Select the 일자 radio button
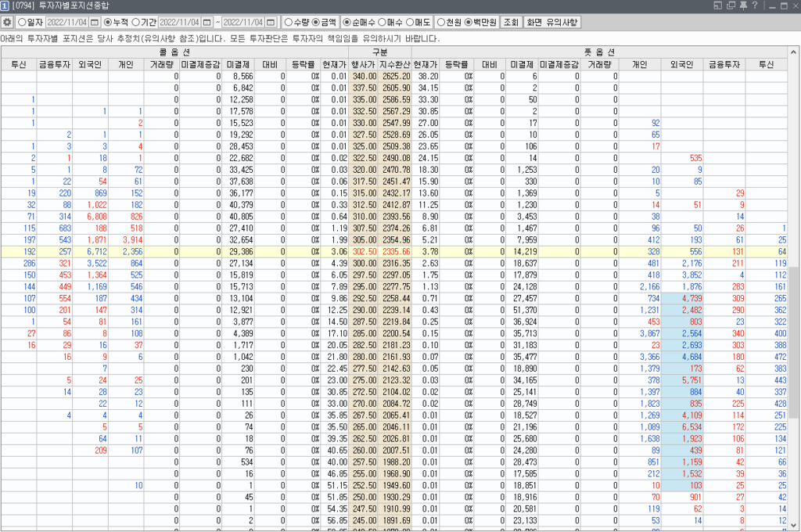 21,22
